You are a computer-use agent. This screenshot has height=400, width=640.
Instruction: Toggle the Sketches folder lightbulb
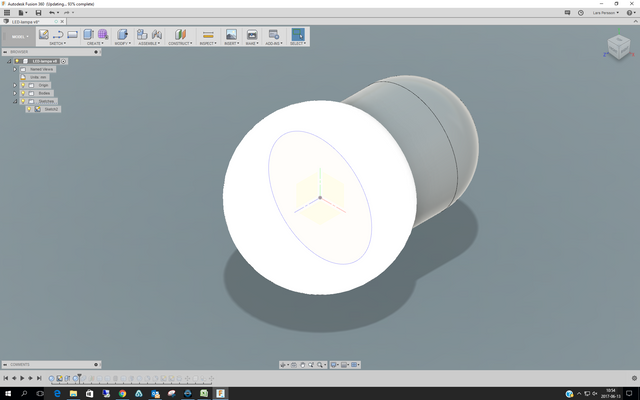click(23, 101)
